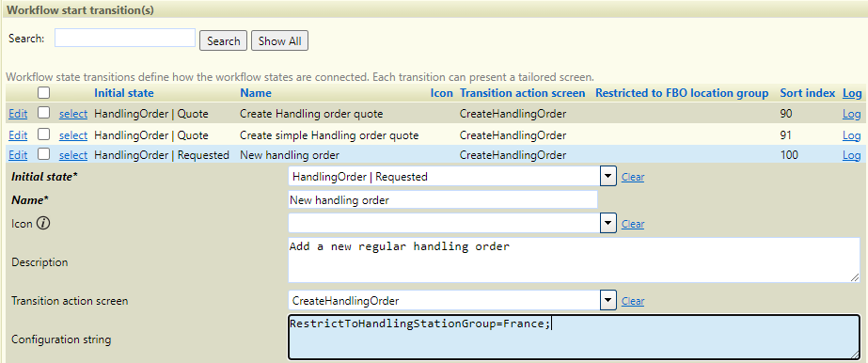Click into the Name text field
Screen dimensions: 868x363
[443, 199]
